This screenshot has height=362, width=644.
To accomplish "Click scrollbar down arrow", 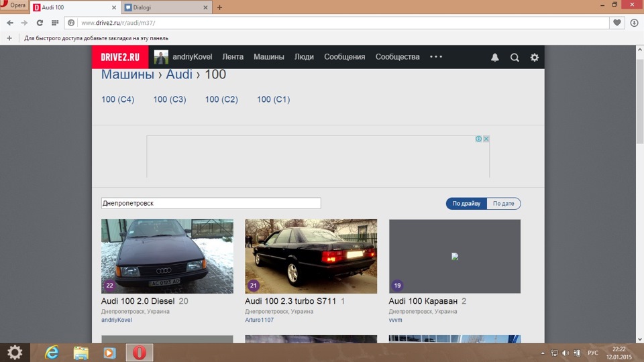I will pyautogui.click(x=640, y=339).
